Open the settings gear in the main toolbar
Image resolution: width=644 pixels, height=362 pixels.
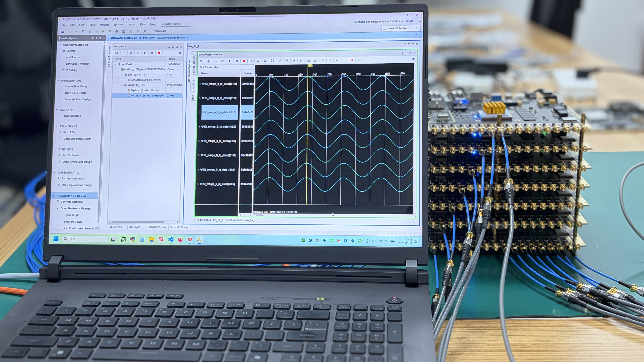pos(116,31)
